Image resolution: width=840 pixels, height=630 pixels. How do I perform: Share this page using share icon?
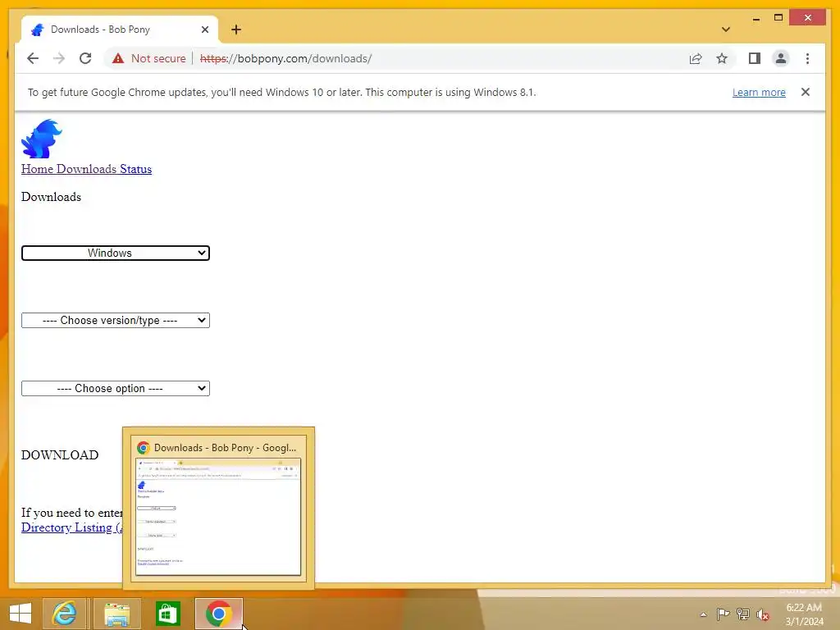[x=696, y=58]
